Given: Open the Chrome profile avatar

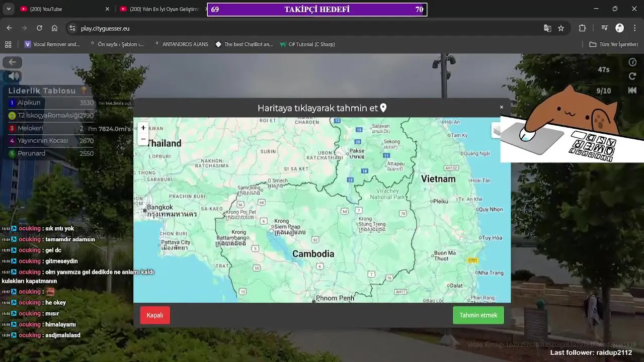Looking at the screenshot, I should [x=620, y=28].
